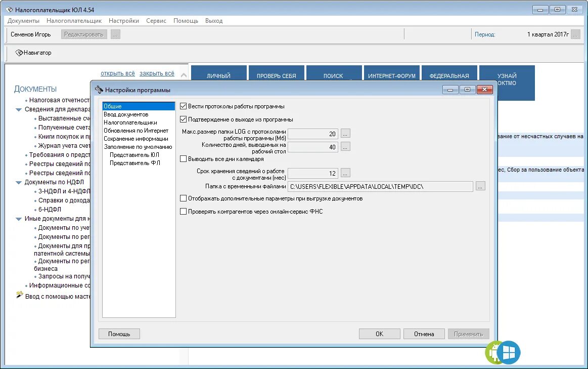Collapse Документы по НДФЛ section

tap(18, 182)
